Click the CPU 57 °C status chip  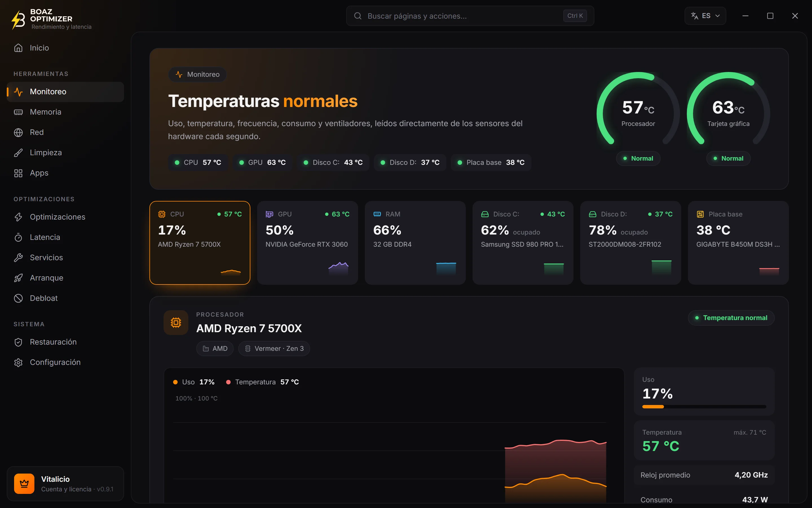coord(198,163)
